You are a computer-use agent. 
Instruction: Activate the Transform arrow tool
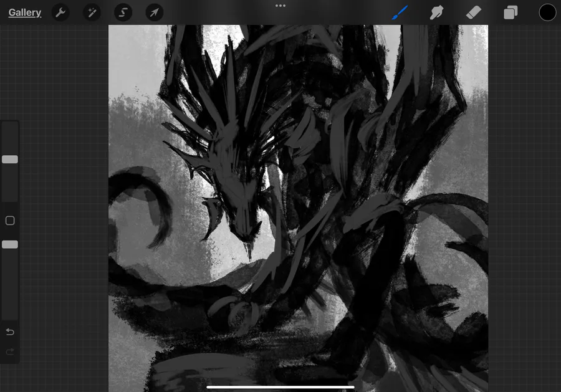click(x=154, y=12)
